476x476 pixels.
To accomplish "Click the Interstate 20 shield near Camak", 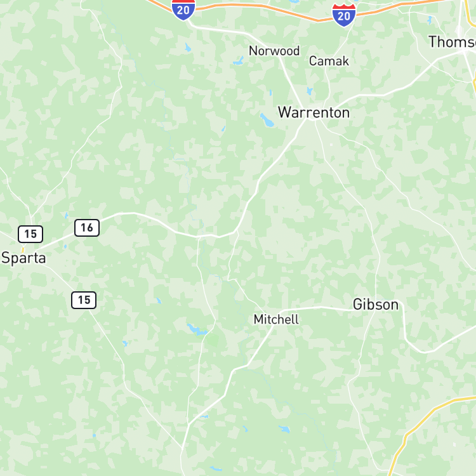I will (x=343, y=15).
